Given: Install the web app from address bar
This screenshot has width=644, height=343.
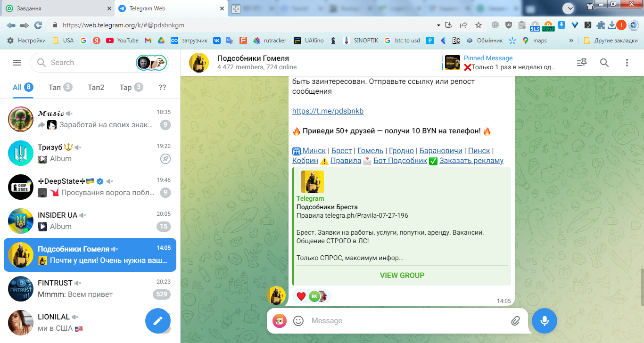Looking at the screenshot, I should coord(448,25).
